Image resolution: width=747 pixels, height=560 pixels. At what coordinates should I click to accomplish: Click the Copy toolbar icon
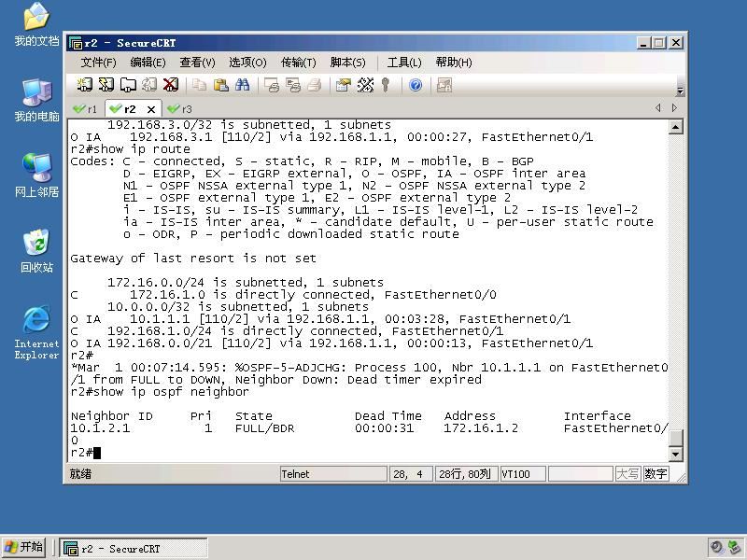point(199,85)
